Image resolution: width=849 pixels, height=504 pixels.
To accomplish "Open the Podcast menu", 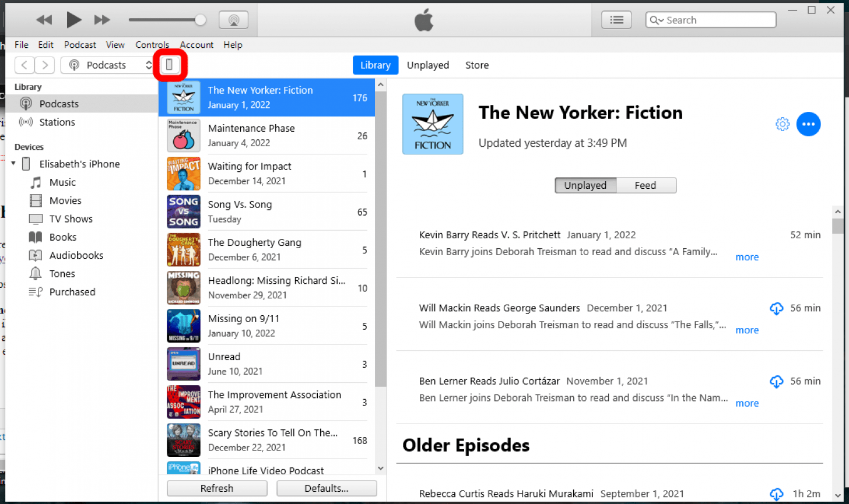I will point(80,45).
